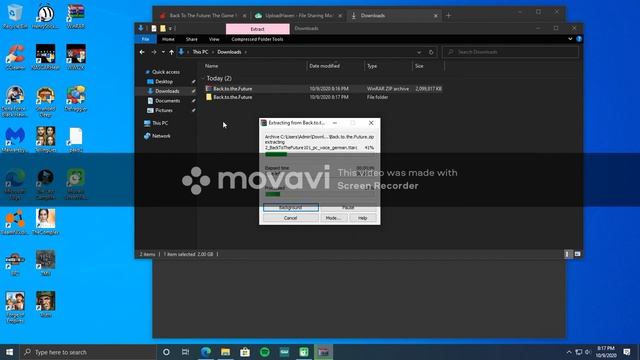Cancel the WinRAR extraction
Viewport: 640px width, 360px height.
coord(291,218)
